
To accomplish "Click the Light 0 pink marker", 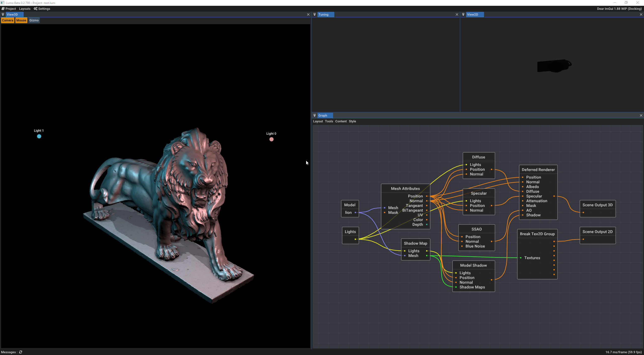I will pos(271,139).
